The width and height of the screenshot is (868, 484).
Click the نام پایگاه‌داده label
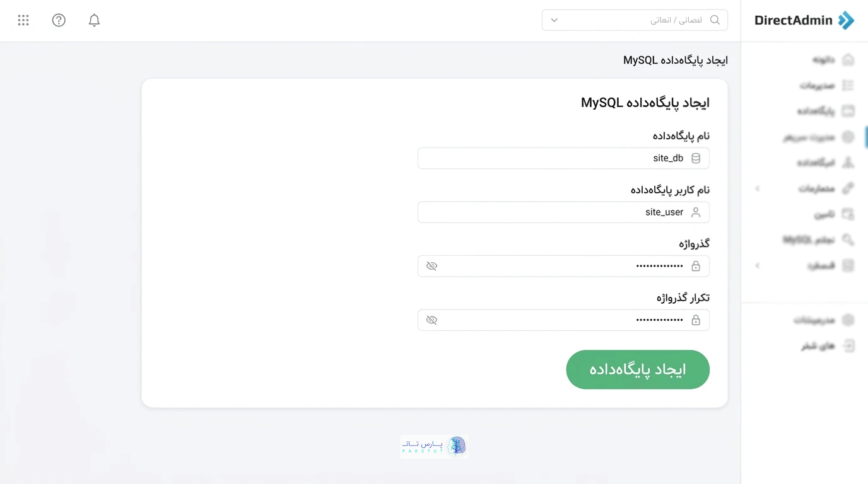tap(681, 136)
